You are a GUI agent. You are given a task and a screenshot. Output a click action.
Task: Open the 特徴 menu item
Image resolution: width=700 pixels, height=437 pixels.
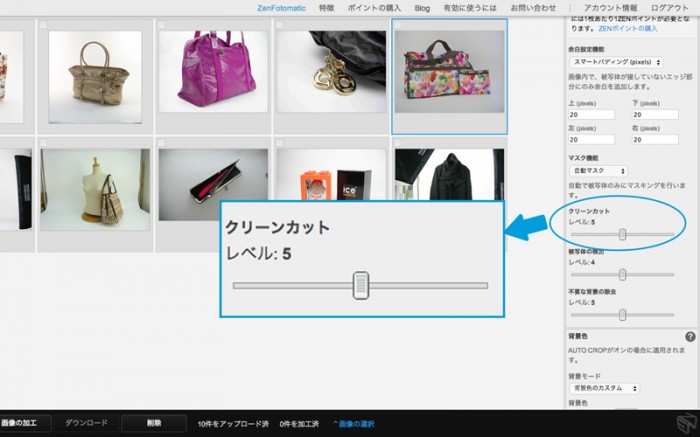(x=327, y=8)
